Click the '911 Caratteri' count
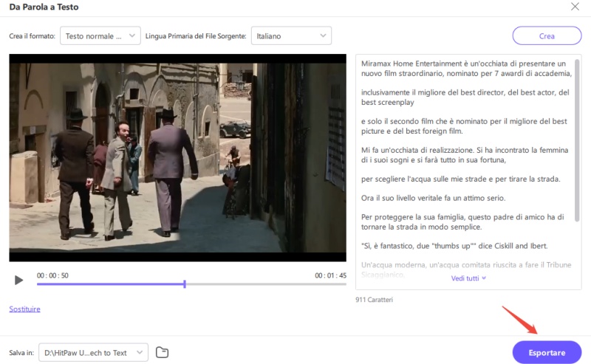Image resolution: width=591 pixels, height=364 pixels. 374,300
